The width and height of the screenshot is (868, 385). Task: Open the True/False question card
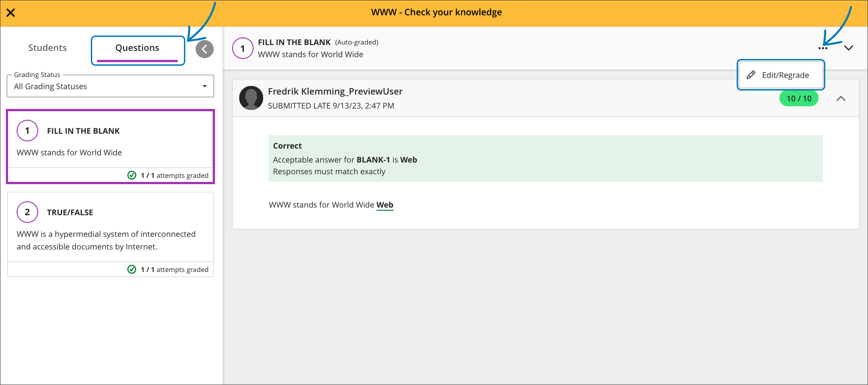110,227
